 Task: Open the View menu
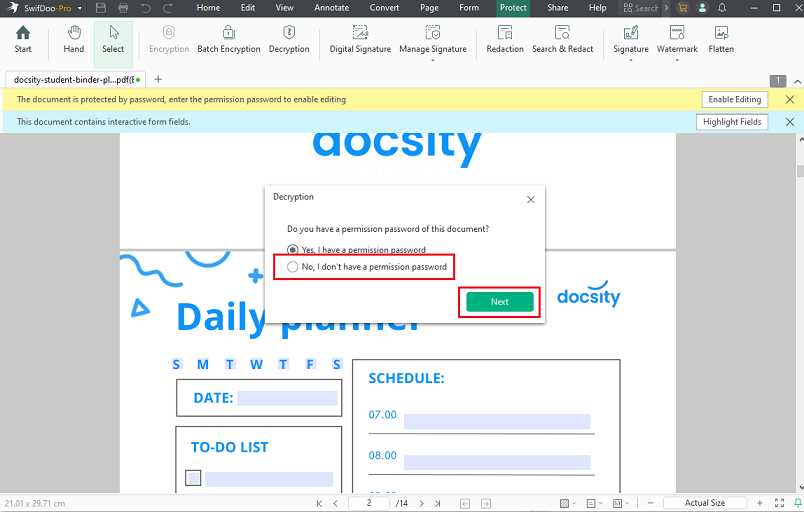[285, 8]
